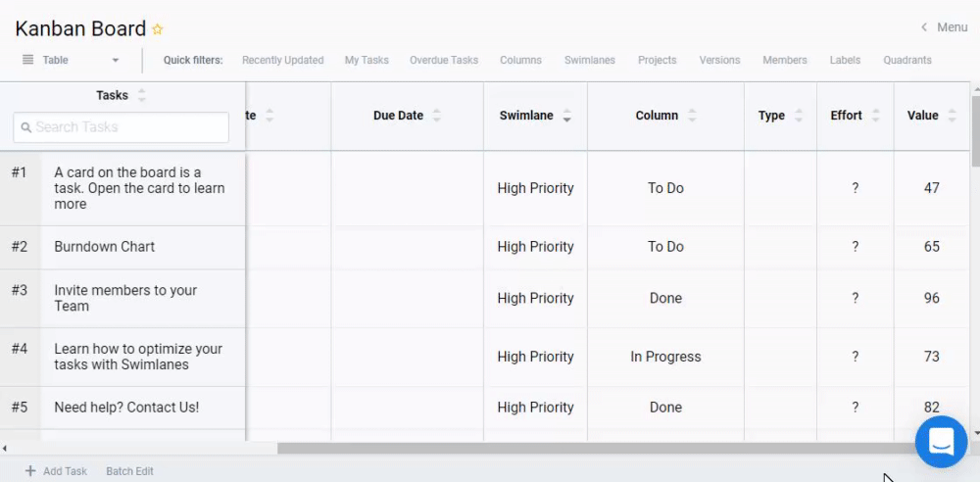Sort table by Value arrows
Image resolution: width=980 pixels, height=482 pixels.
point(953,116)
